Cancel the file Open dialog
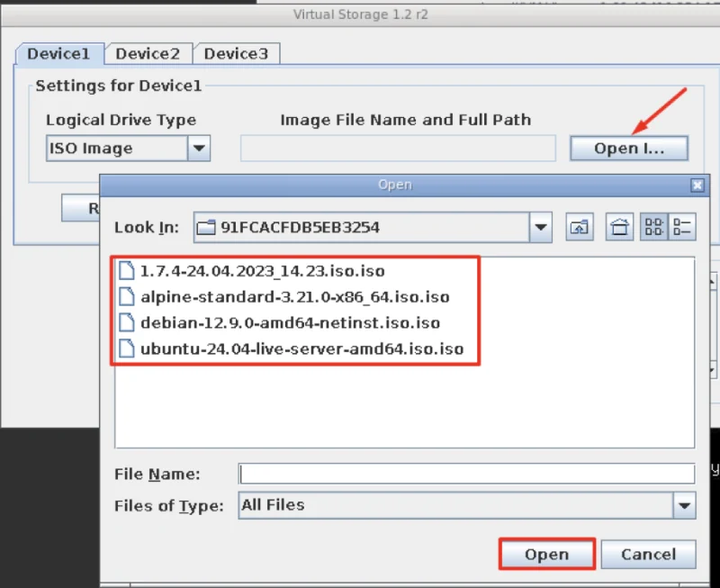Screen dimensions: 720x588 pos(648,555)
